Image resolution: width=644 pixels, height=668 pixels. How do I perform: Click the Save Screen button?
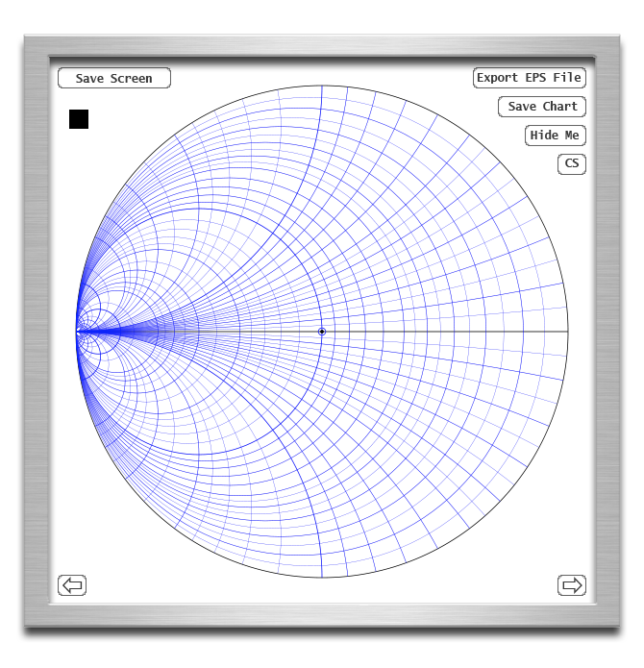[114, 79]
